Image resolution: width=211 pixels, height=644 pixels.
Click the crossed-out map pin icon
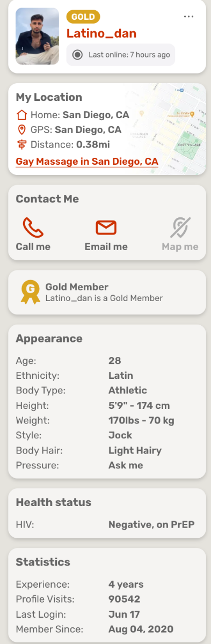tap(180, 228)
